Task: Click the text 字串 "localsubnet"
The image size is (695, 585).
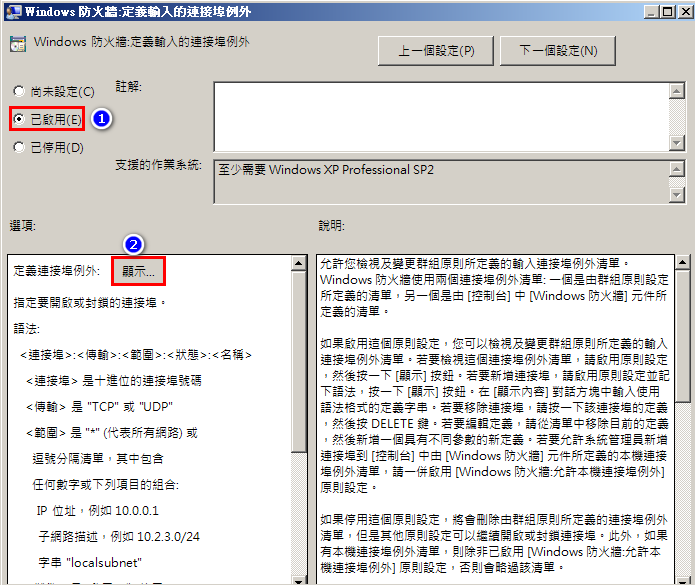Action: click(90, 562)
